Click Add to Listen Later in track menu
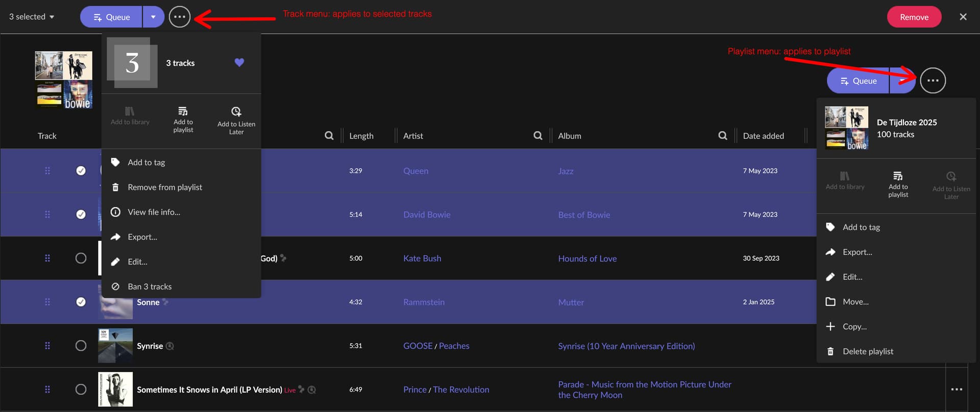The image size is (980, 412). tap(236, 120)
